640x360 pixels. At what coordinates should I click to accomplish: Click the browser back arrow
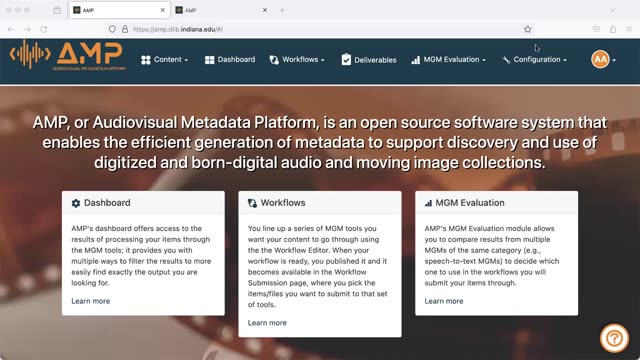pyautogui.click(x=11, y=29)
